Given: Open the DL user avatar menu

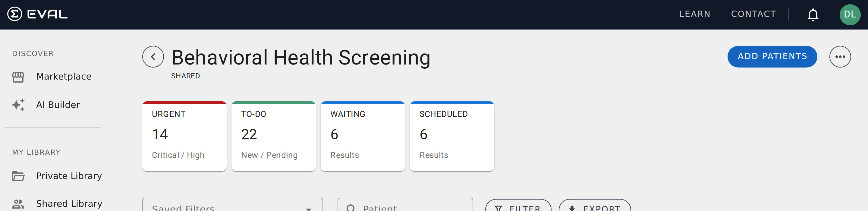Looking at the screenshot, I should point(850,14).
